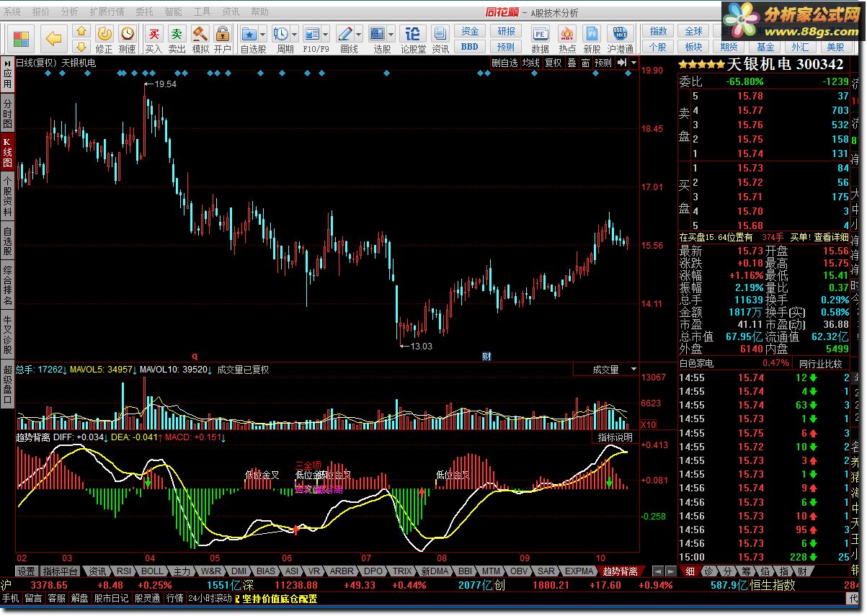Open the chart header options dropdown arrow
The width and height of the screenshot is (867, 616).
pos(633,63)
